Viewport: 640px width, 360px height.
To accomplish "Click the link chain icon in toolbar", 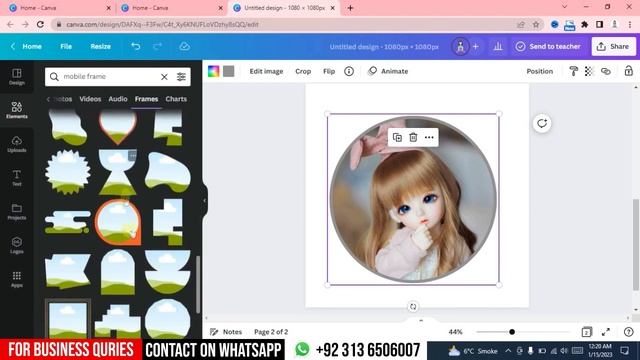I will [x=606, y=71].
